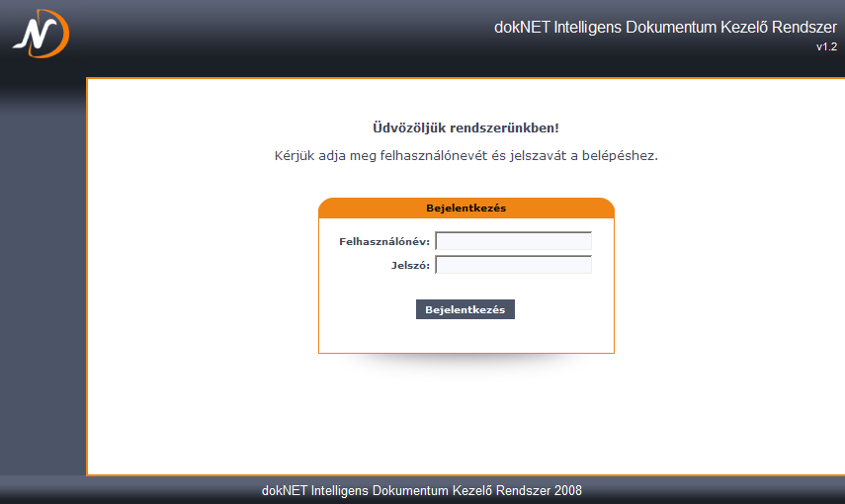Viewport: 845px width, 504px height.
Task: Click the footer text ending in Rendszer 2008
Action: [421, 490]
